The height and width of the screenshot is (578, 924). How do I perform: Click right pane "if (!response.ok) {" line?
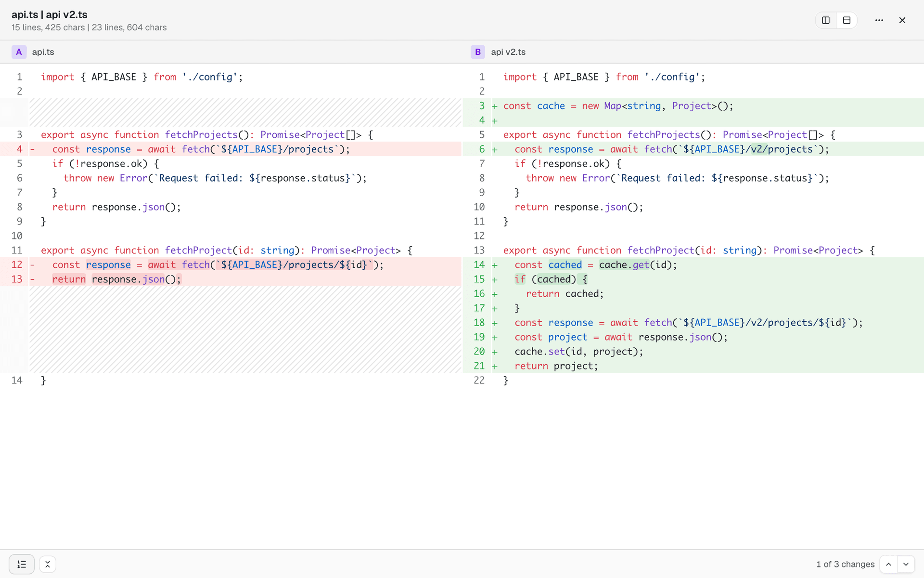coord(568,164)
